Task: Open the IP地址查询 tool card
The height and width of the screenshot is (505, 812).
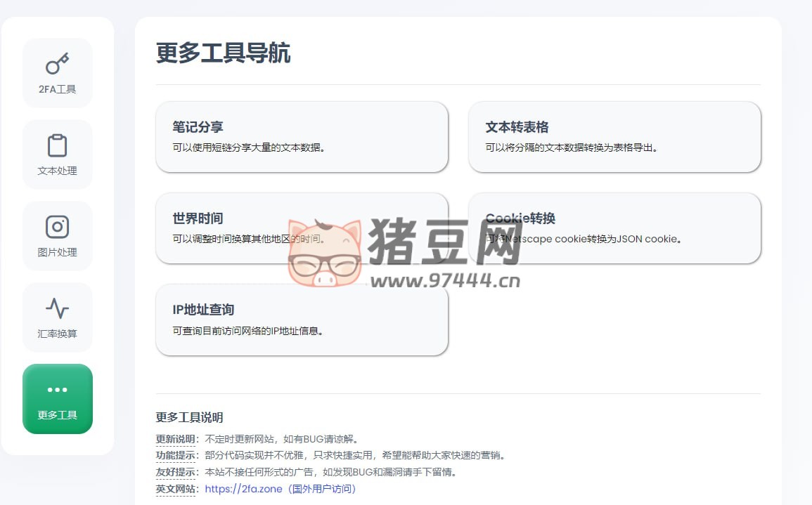Action: (302, 320)
